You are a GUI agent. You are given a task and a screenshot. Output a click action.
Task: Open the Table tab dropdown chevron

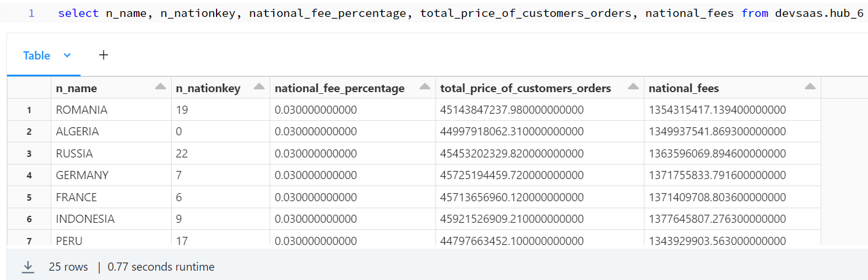point(67,55)
